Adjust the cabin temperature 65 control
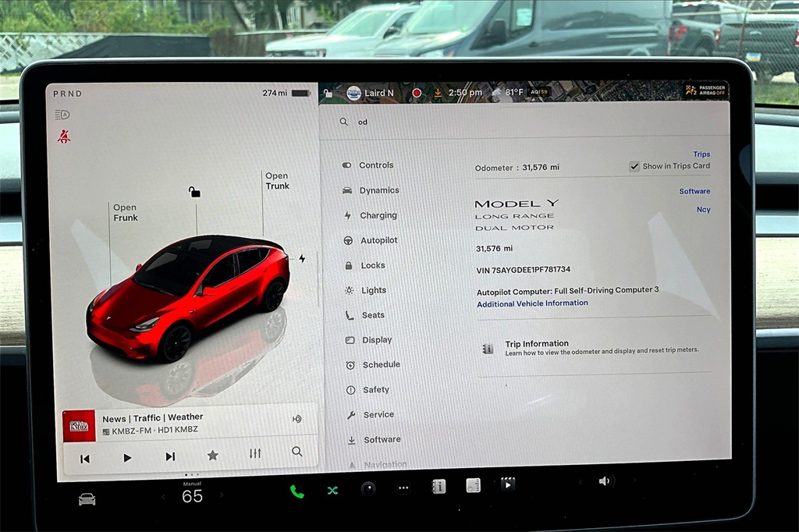The height and width of the screenshot is (532, 799). pyautogui.click(x=192, y=496)
